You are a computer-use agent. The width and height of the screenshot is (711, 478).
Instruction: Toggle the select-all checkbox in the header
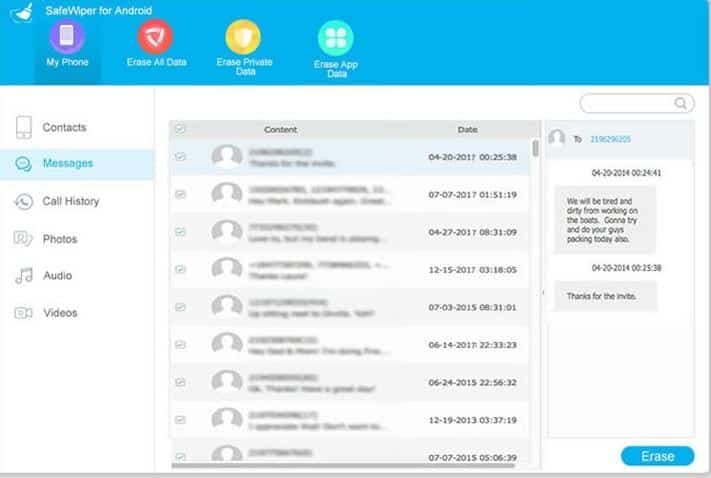[x=180, y=129]
